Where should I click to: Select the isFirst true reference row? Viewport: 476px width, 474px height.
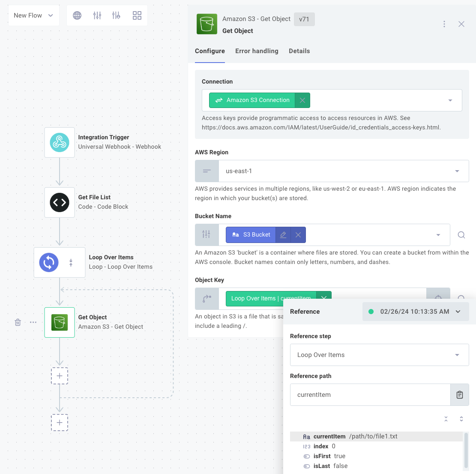pos(377,456)
